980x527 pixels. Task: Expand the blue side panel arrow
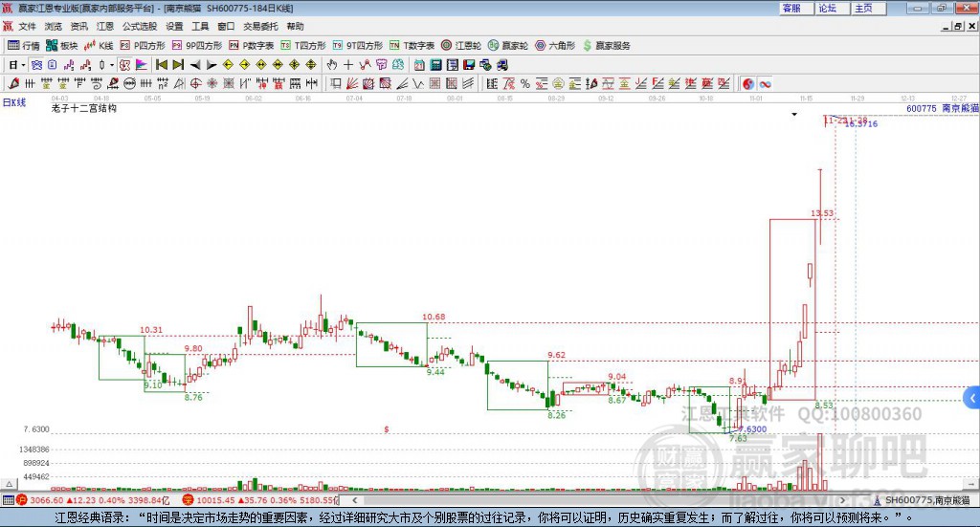pyautogui.click(x=972, y=398)
